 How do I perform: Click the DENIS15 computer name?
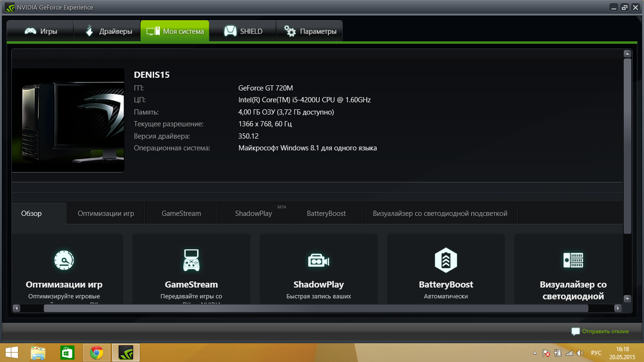[x=152, y=74]
